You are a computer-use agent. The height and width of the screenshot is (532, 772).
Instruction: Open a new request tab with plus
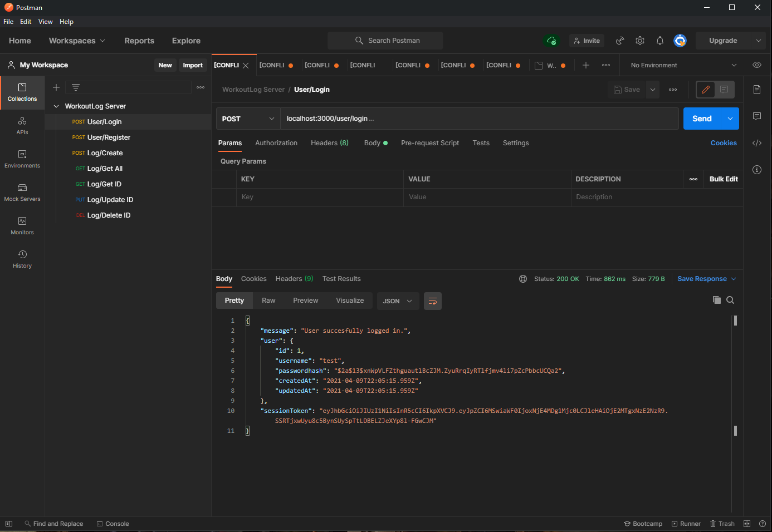click(586, 65)
